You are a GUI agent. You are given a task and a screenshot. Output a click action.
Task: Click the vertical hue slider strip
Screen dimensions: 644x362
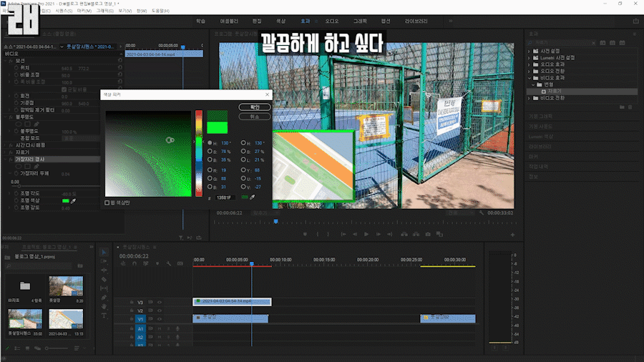coord(199,153)
